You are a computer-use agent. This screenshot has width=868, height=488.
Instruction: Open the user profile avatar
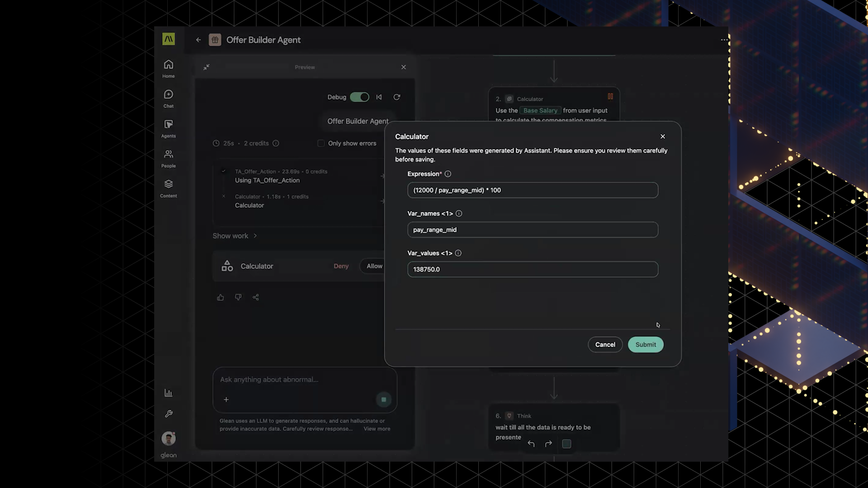(x=169, y=438)
